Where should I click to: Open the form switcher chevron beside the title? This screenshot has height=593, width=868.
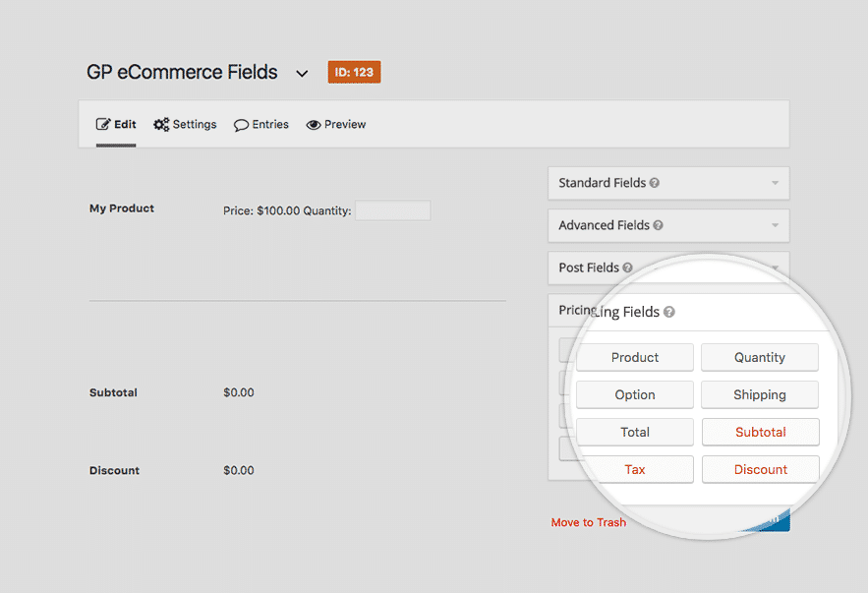click(302, 74)
